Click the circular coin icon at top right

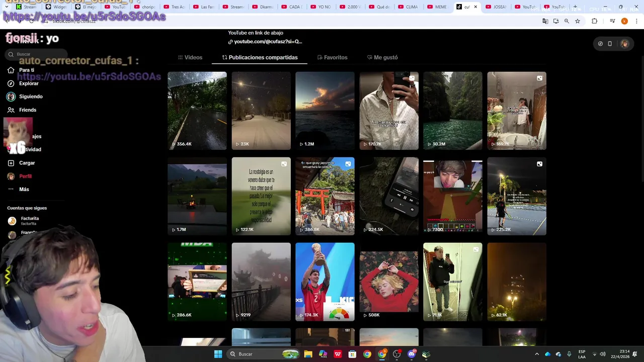(x=600, y=44)
